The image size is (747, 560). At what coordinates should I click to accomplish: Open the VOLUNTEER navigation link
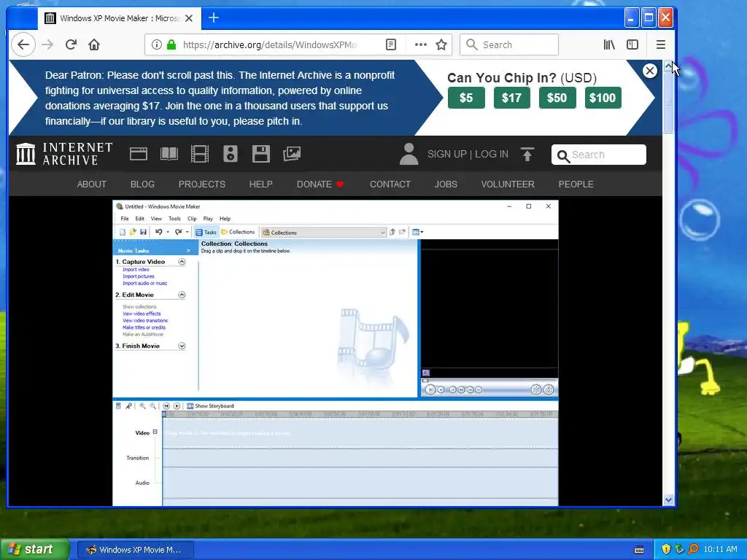click(x=508, y=184)
